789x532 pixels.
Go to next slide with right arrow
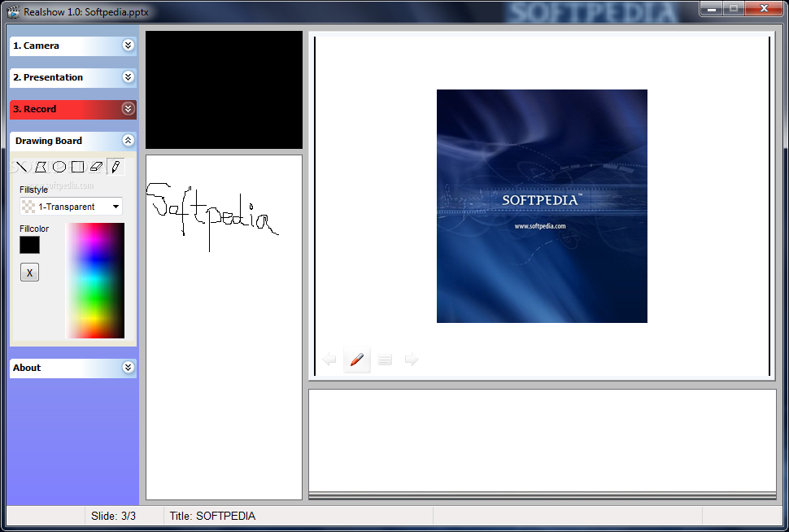[x=412, y=360]
